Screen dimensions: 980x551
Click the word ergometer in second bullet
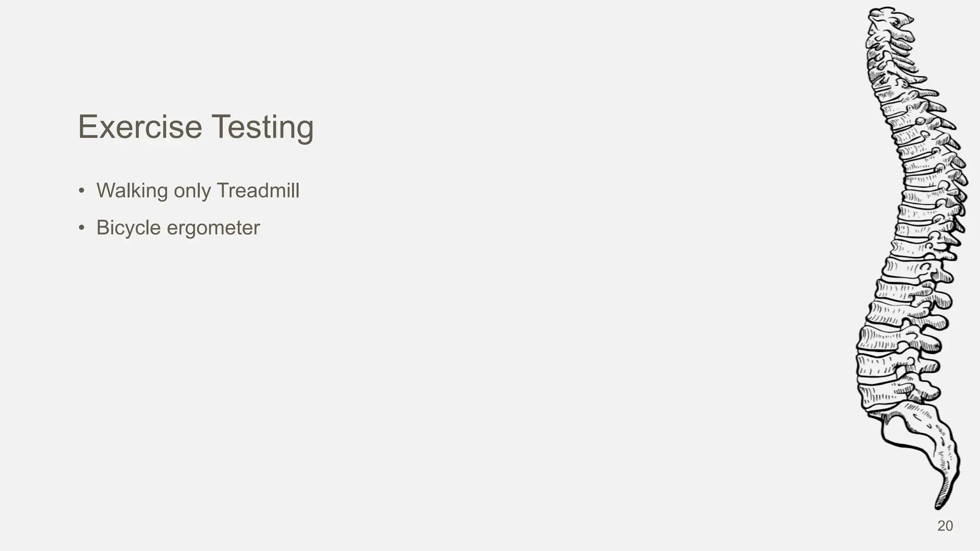[x=213, y=228]
